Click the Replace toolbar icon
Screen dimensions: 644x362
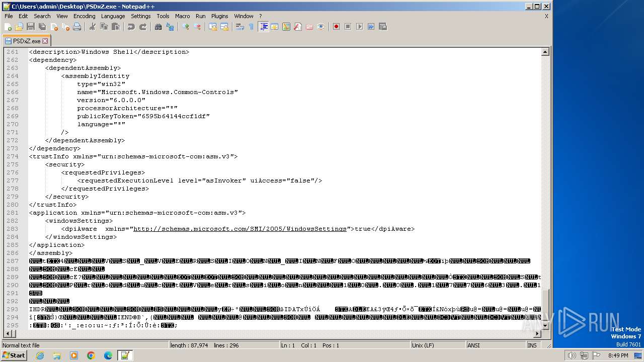point(170,27)
